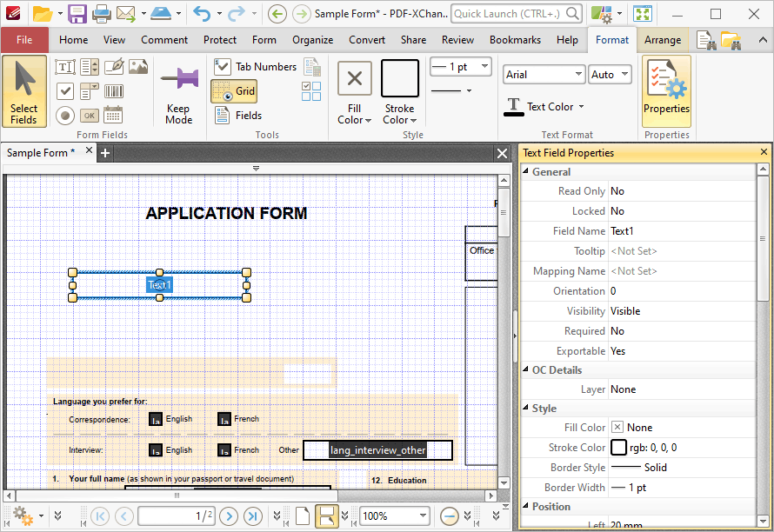
Task: Select the Image field tool
Action: click(138, 67)
